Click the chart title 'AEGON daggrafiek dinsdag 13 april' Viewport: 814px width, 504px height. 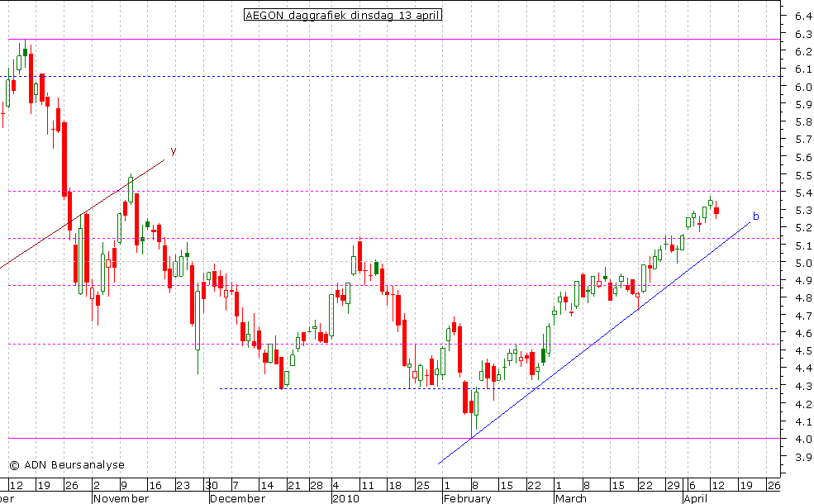pyautogui.click(x=343, y=15)
